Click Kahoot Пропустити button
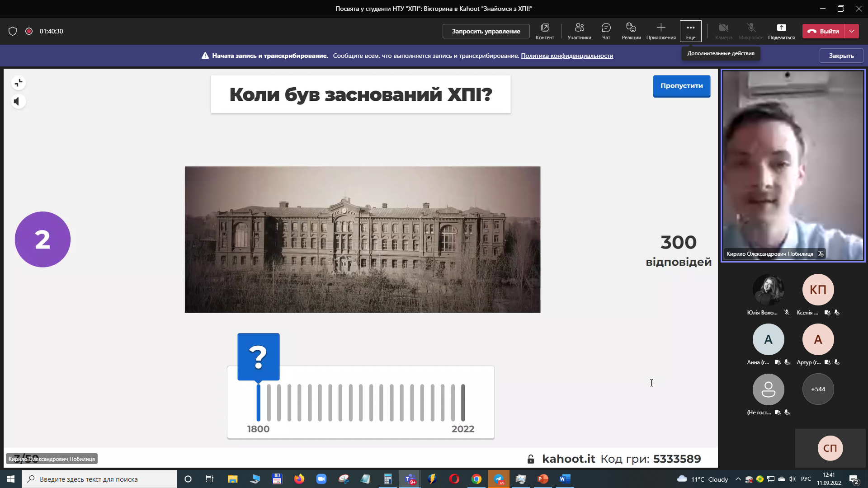The image size is (868, 488). (x=681, y=86)
